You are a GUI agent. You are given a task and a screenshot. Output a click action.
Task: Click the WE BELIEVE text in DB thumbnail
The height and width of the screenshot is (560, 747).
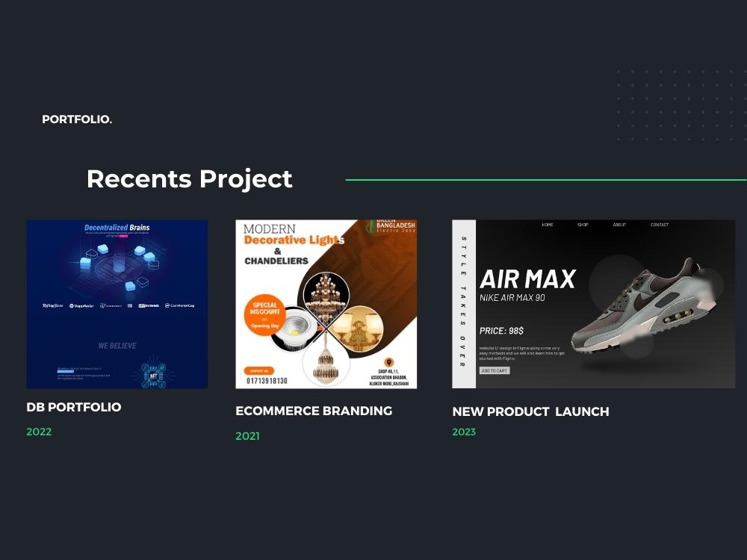click(117, 346)
